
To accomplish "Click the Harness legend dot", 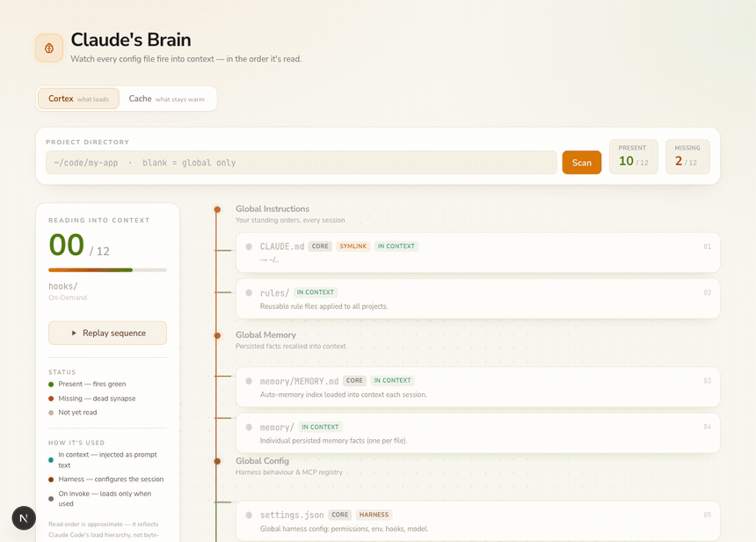I will (x=51, y=480).
